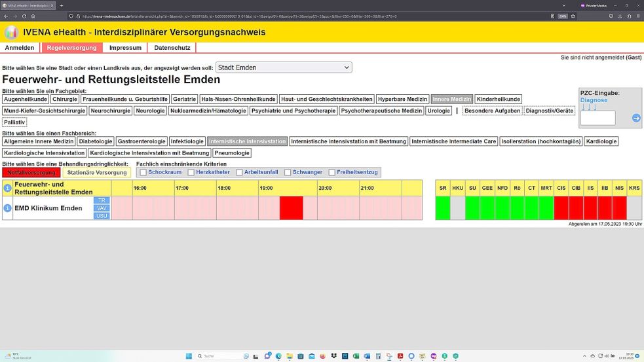Open the browser downloads icon

[620, 16]
